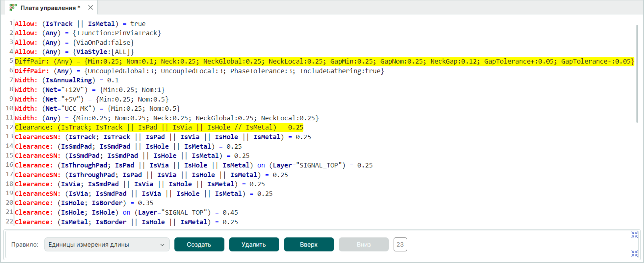Click the Создать button
The image size is (644, 263).
199,245
